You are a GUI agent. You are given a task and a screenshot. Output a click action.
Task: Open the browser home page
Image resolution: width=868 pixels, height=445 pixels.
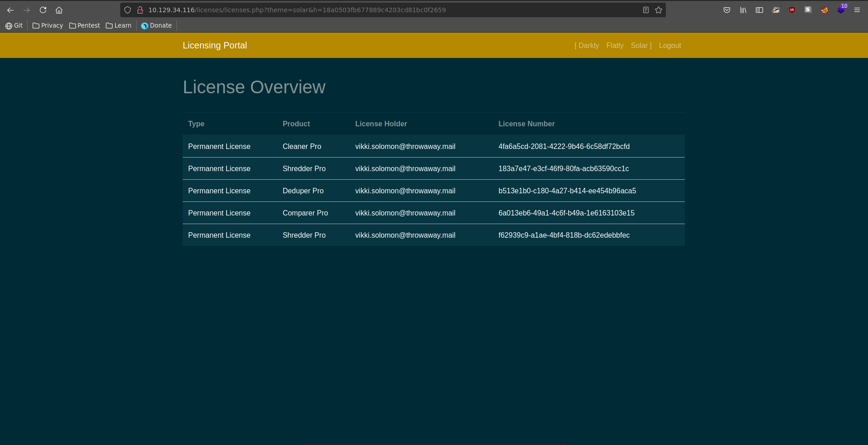[x=59, y=10]
